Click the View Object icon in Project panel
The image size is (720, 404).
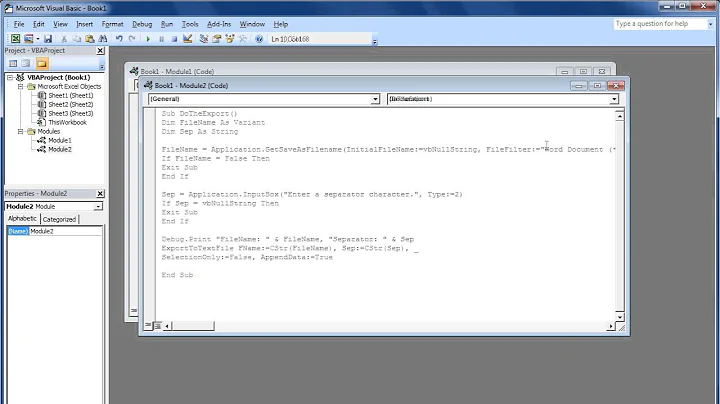pyautogui.click(x=26, y=63)
